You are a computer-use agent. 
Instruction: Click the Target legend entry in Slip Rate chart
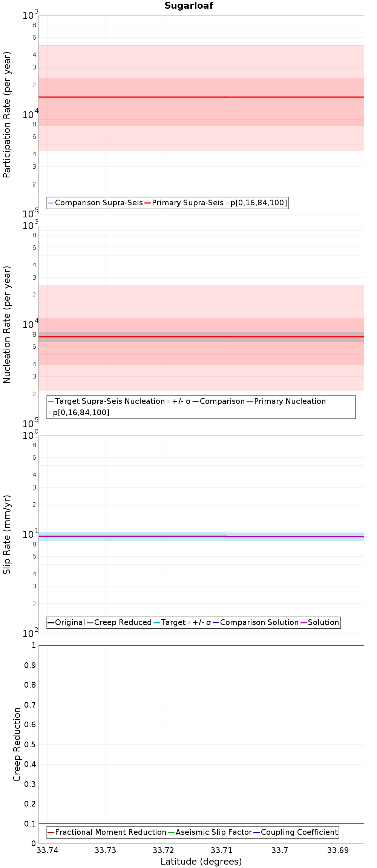point(170,622)
